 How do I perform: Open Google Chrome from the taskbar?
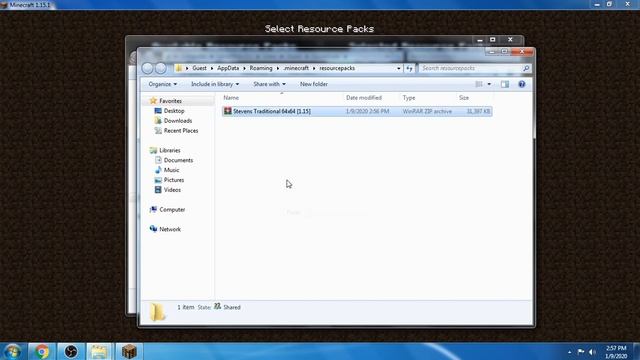coord(42,351)
